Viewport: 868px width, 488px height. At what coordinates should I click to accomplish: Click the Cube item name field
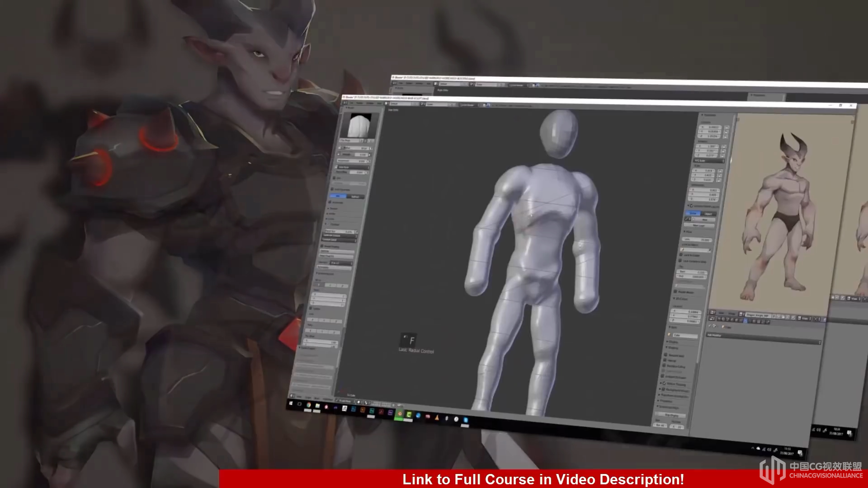pos(685,335)
